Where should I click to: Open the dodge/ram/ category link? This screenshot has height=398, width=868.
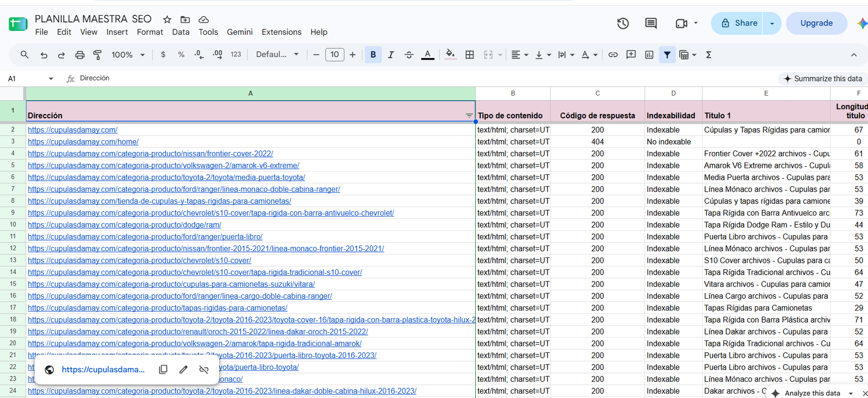click(x=124, y=225)
